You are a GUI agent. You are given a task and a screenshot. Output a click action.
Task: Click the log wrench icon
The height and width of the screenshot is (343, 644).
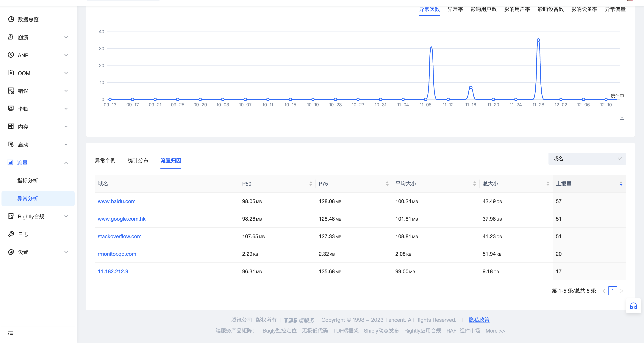coord(11,234)
